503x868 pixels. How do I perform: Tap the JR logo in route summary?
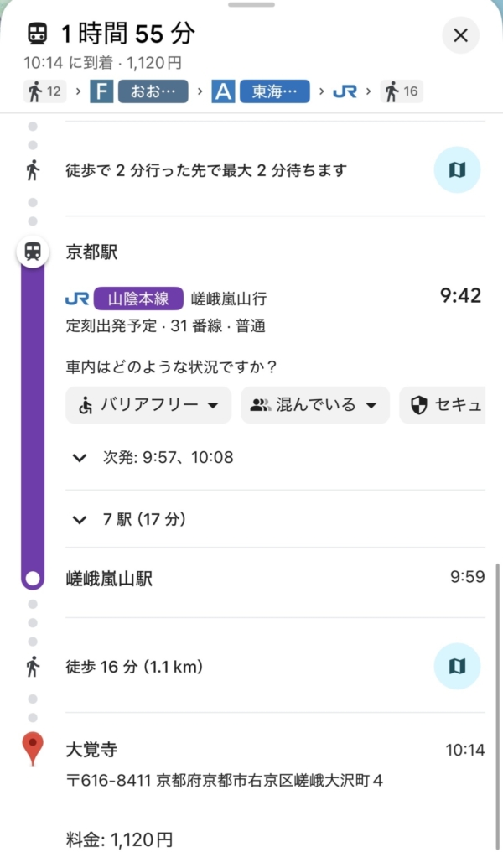tap(345, 91)
